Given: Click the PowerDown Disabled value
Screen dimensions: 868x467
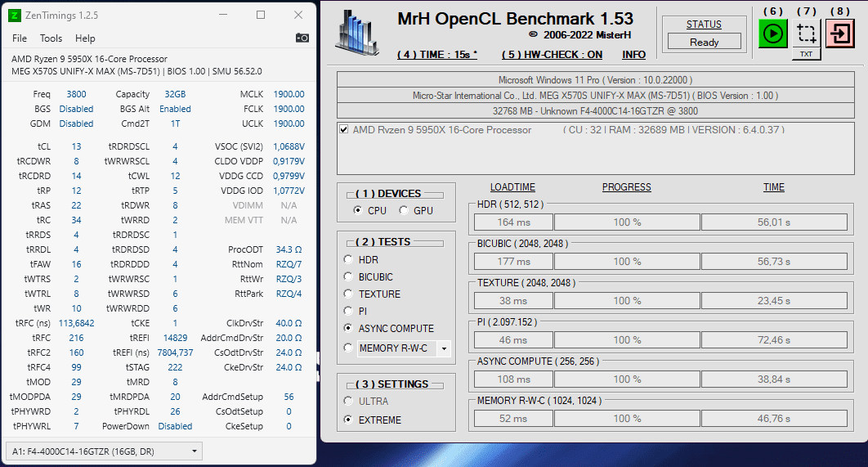Looking at the screenshot, I should (175, 427).
